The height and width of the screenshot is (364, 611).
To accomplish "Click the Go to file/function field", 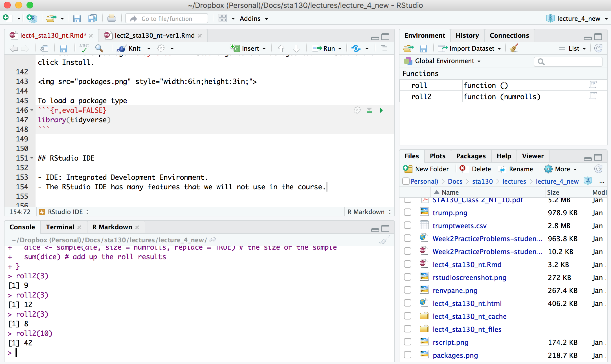I will pyautogui.click(x=167, y=19).
